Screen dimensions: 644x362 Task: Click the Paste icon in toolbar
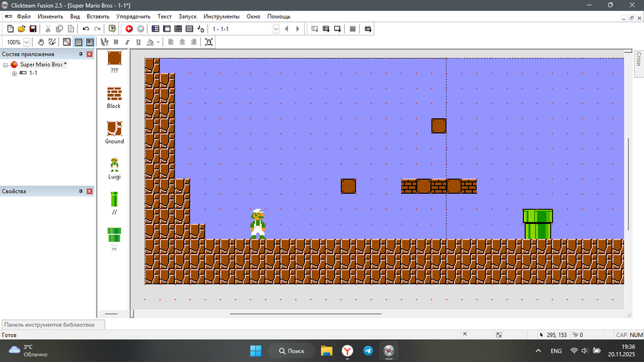[71, 29]
